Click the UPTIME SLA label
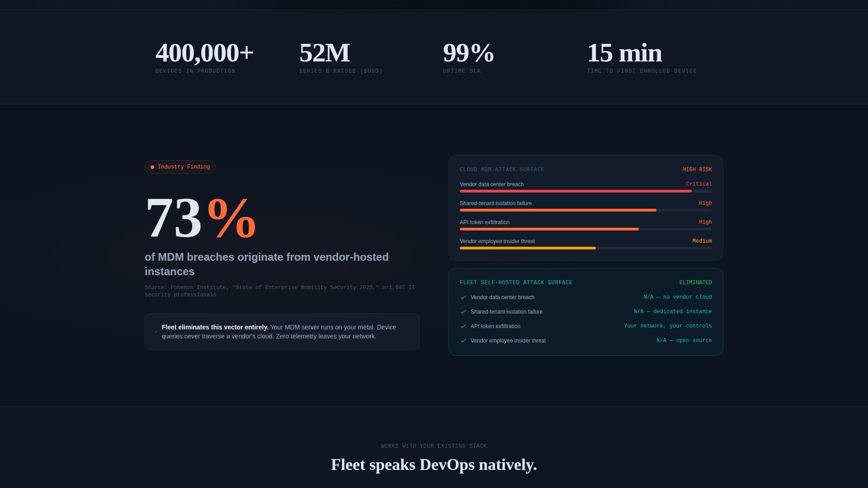868x488 pixels. (462, 71)
